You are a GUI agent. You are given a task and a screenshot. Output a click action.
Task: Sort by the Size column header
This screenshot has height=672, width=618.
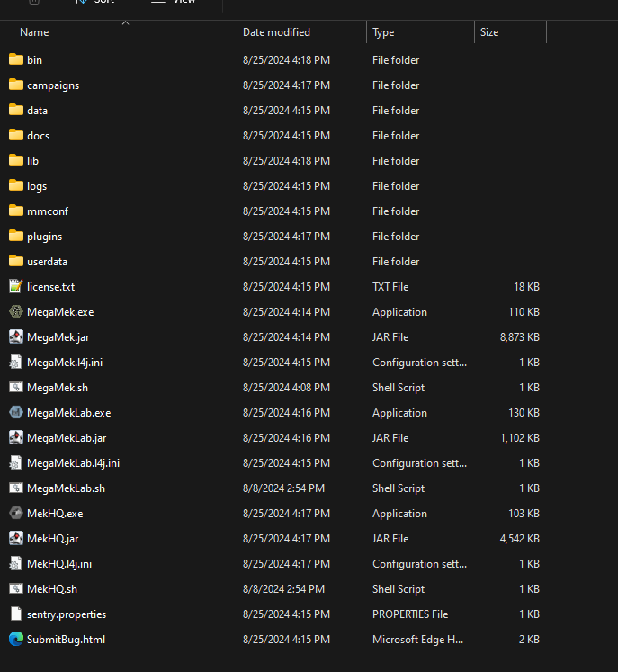coord(489,32)
